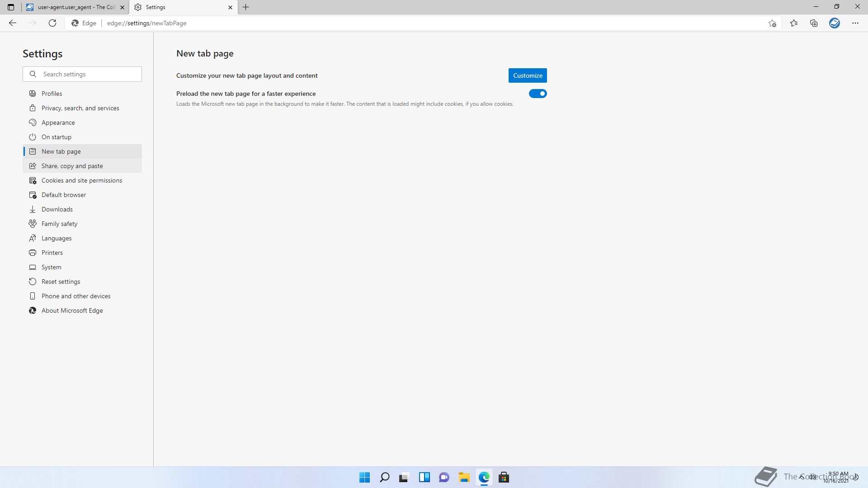Viewport: 868px width, 488px height.
Task: Click the Search settings field
Action: click(82, 74)
